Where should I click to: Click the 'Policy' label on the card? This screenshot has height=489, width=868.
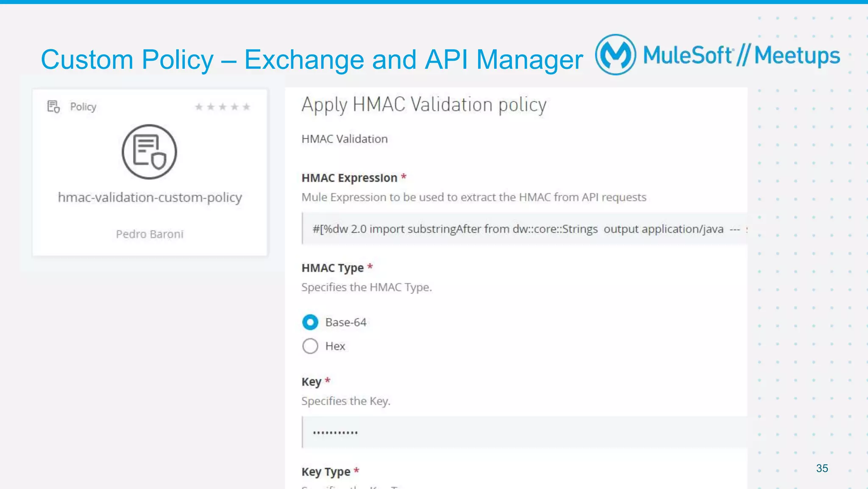(83, 107)
